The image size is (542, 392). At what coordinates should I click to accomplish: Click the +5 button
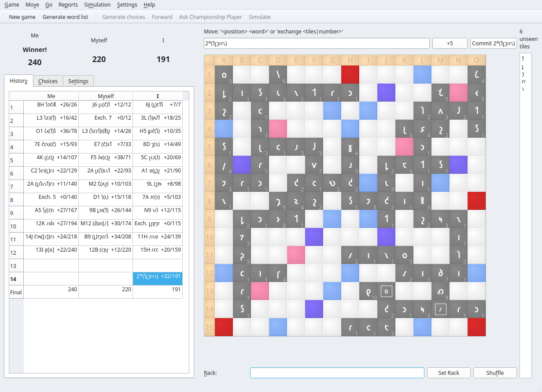450,44
